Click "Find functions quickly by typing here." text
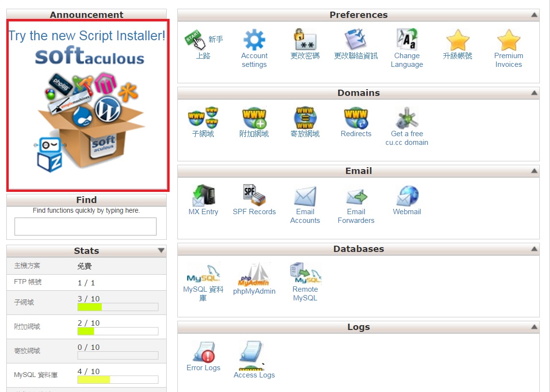Viewport: 550px width, 392px height. 86,210
